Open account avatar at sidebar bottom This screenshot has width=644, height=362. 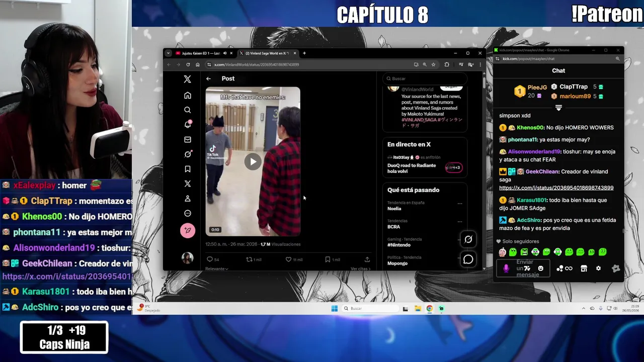click(187, 258)
